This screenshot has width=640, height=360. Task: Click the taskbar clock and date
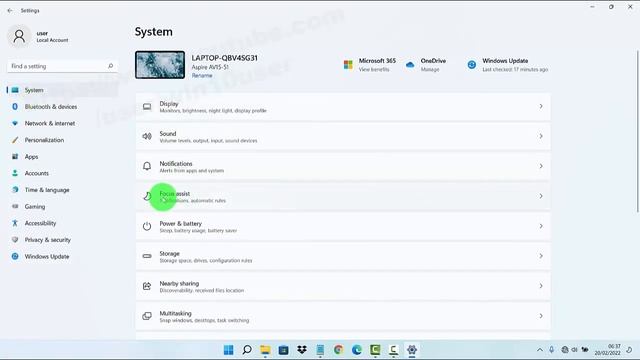[607, 350]
